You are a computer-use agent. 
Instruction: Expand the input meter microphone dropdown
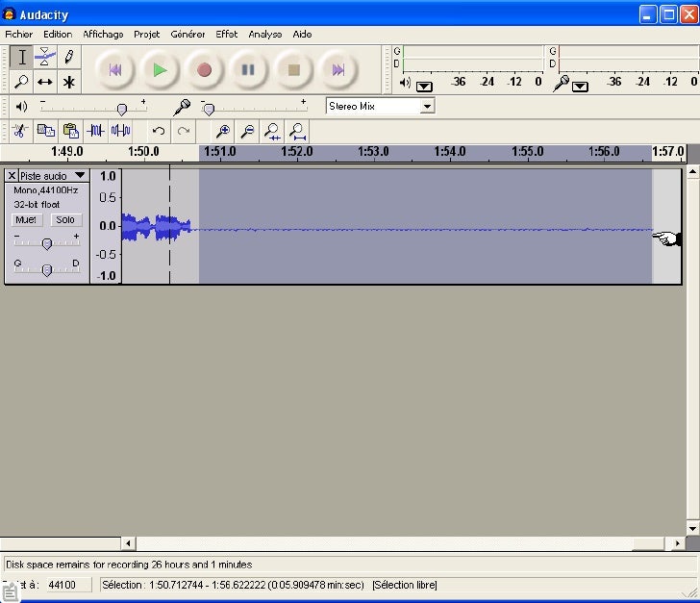pyautogui.click(x=580, y=87)
